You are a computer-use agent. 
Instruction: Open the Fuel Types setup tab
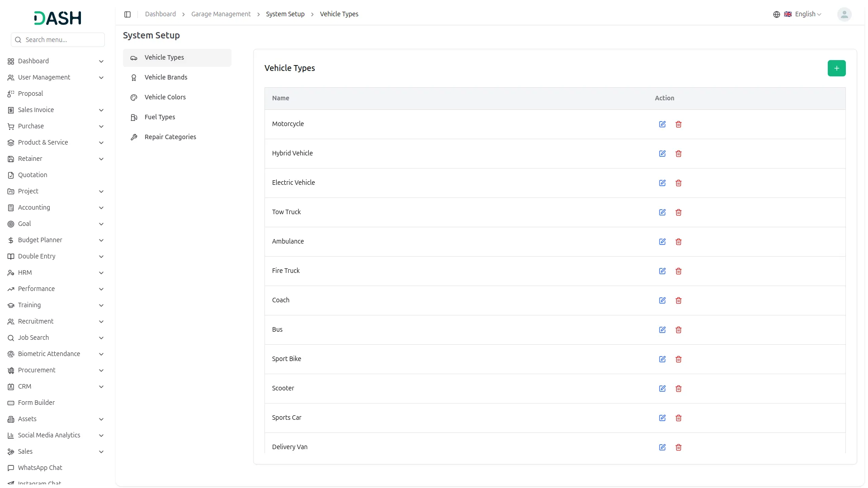(160, 117)
